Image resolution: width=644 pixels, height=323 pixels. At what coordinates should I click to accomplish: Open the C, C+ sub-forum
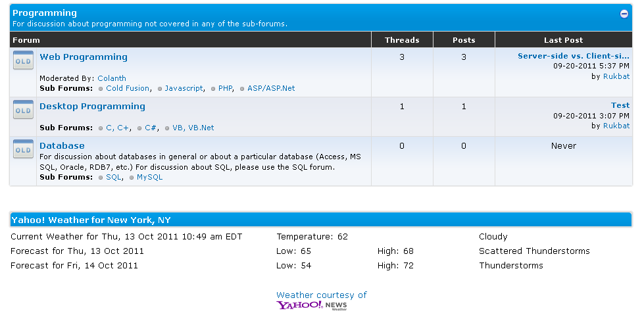118,128
